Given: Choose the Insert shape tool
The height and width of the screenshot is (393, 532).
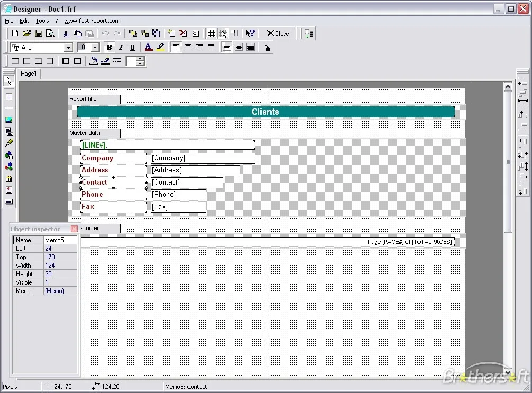Looking at the screenshot, I should coord(9,156).
